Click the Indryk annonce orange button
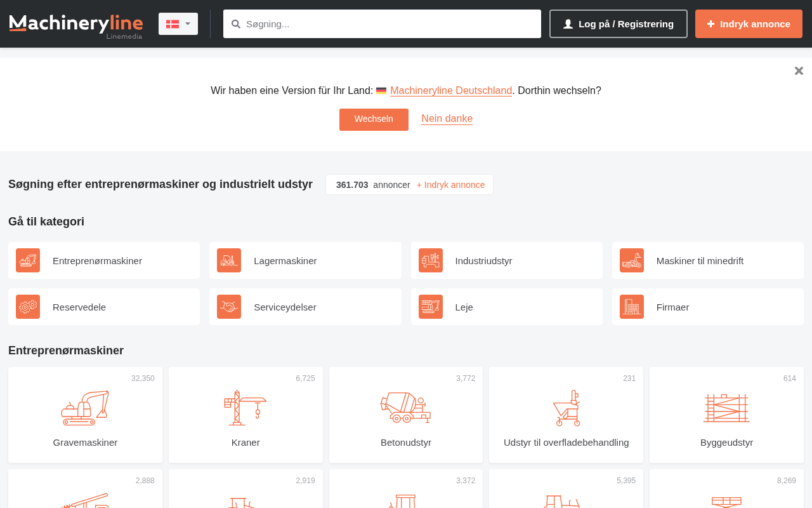This screenshot has height=508, width=812. 749,24
